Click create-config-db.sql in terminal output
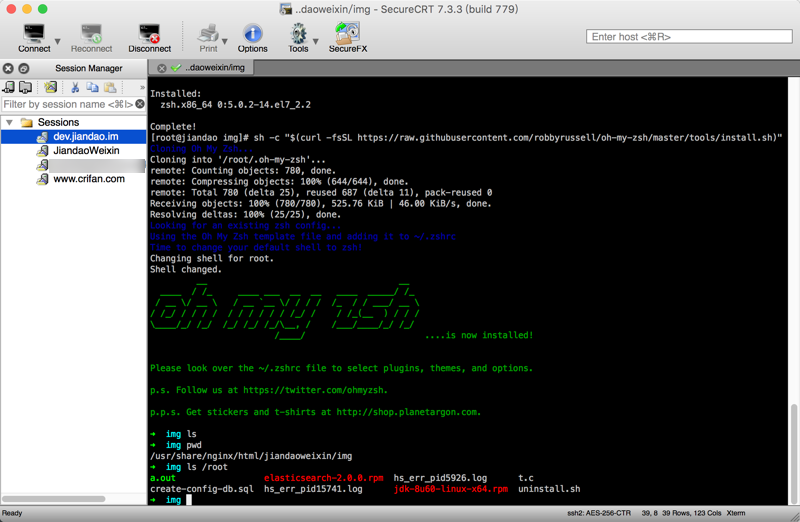This screenshot has height=522, width=800. tap(202, 489)
